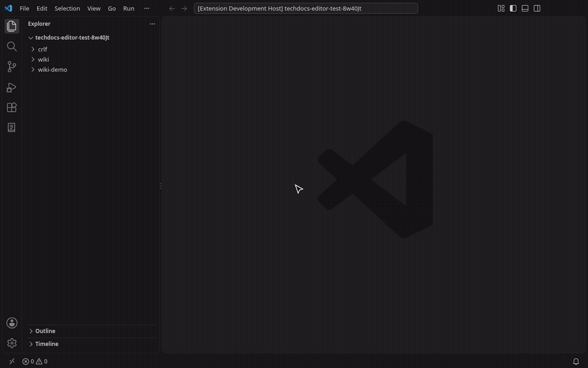
Task: Open the View menu
Action: [94, 8]
